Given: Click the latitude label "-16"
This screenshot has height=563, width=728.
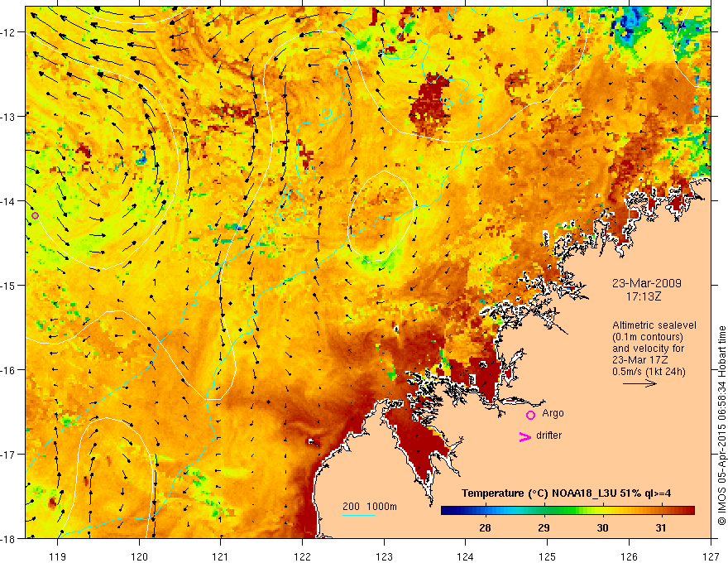Looking at the screenshot, I should (8, 370).
